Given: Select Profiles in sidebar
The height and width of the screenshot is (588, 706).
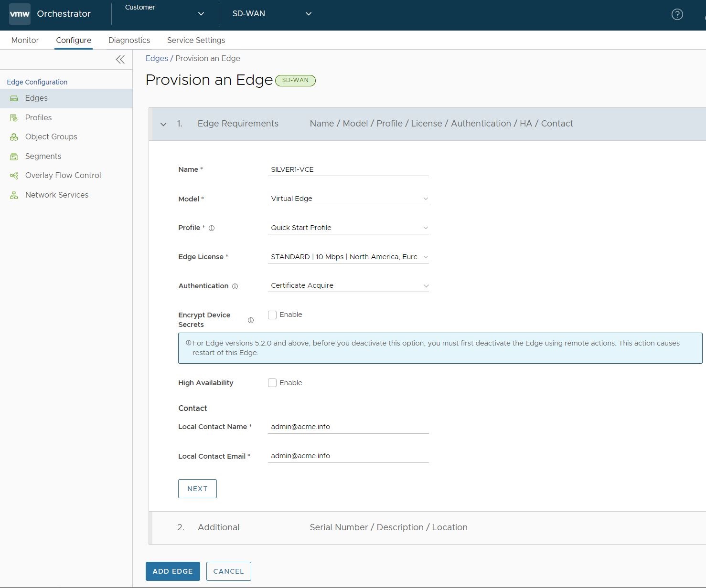Looking at the screenshot, I should (x=66, y=117).
